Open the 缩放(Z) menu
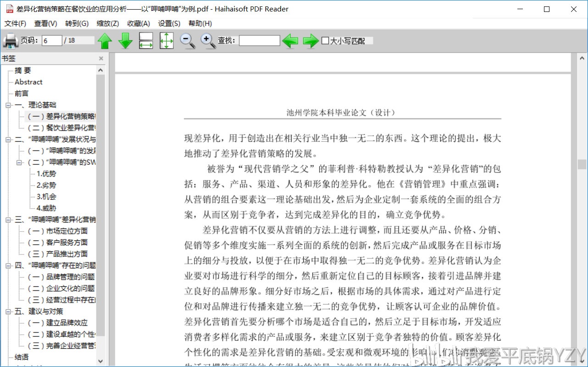 [108, 23]
